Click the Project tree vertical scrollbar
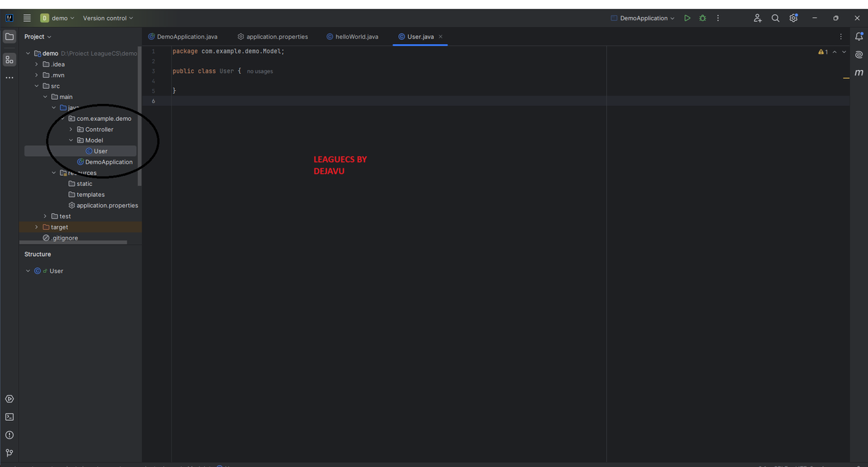This screenshot has width=868, height=467. 140,116
